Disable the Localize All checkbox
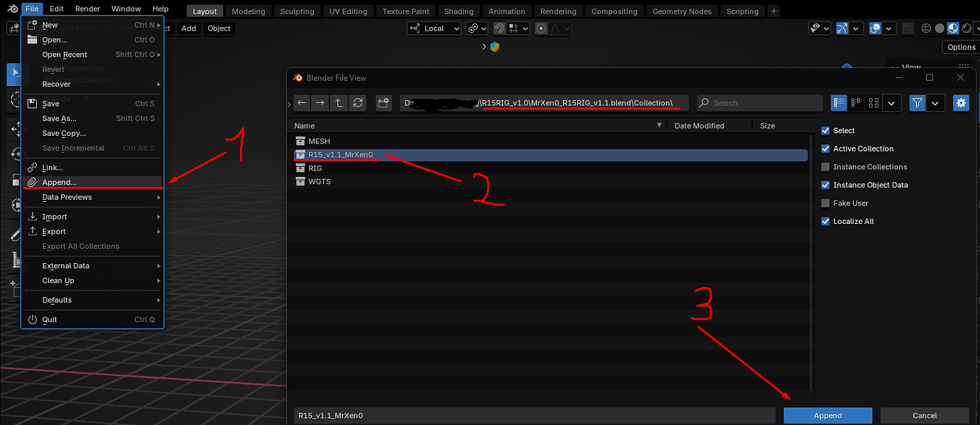The image size is (980, 425). coord(825,221)
